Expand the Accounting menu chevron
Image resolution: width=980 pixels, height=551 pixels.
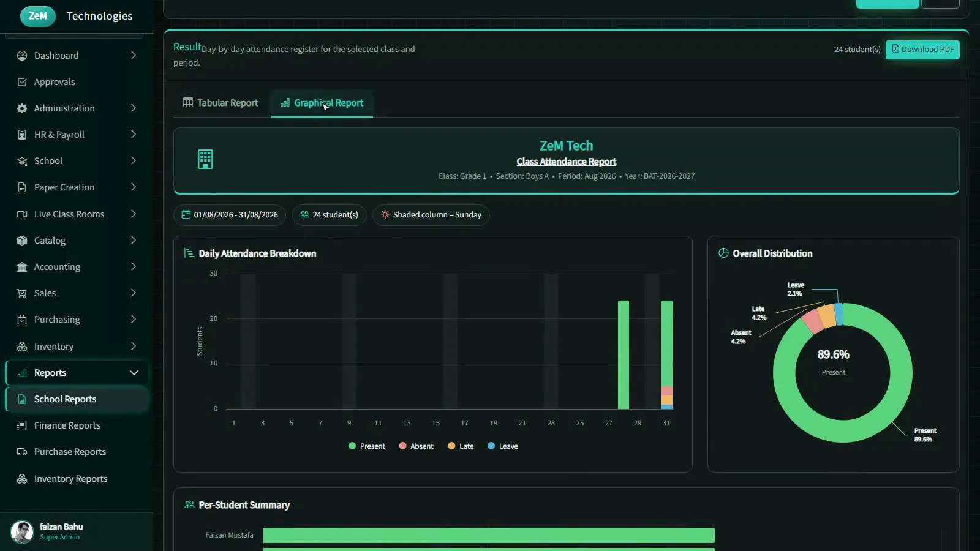134,267
